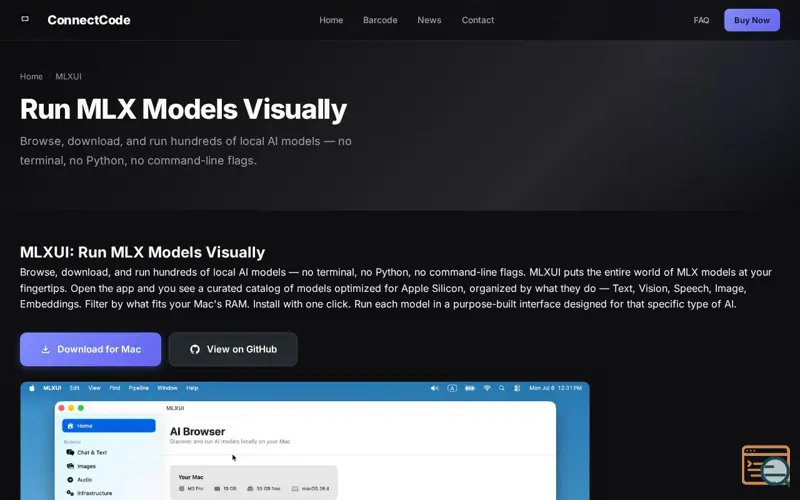Open the Help menu in the embedded menu bar
This screenshot has height=500, width=800.
tap(192, 388)
